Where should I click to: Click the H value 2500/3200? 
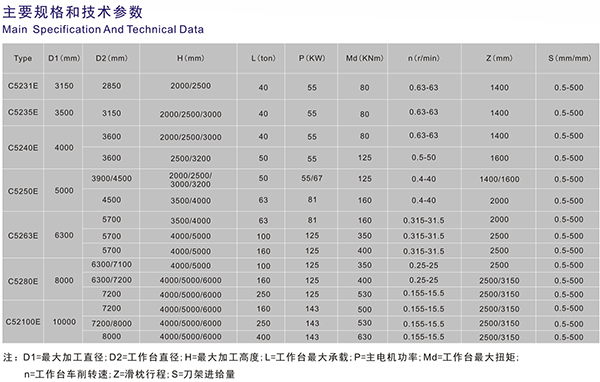pyautogui.click(x=191, y=158)
